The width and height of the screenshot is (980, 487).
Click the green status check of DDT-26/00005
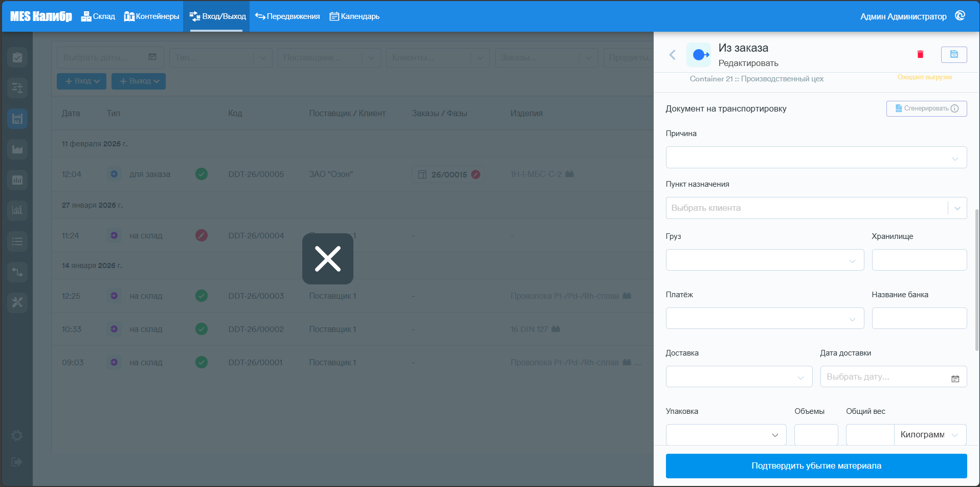pyautogui.click(x=202, y=174)
